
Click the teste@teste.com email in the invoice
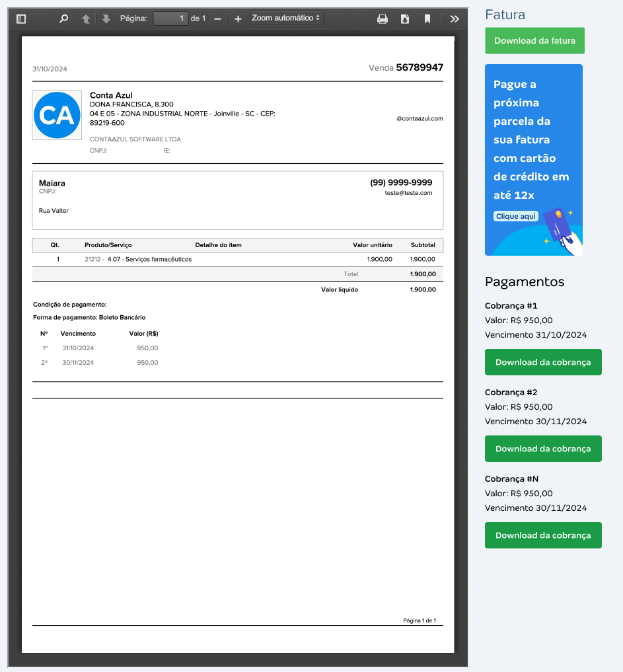[x=408, y=193]
